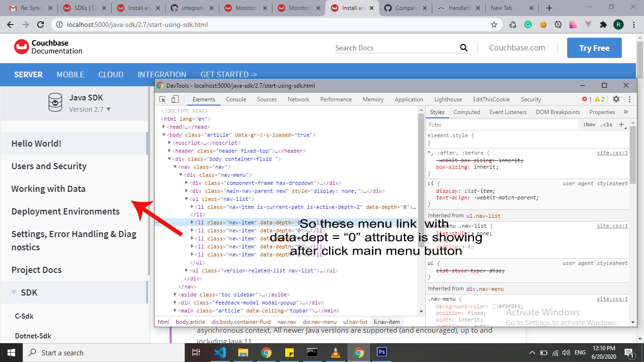
Task: Open VLC media player from taskbar
Action: pyautogui.click(x=336, y=353)
